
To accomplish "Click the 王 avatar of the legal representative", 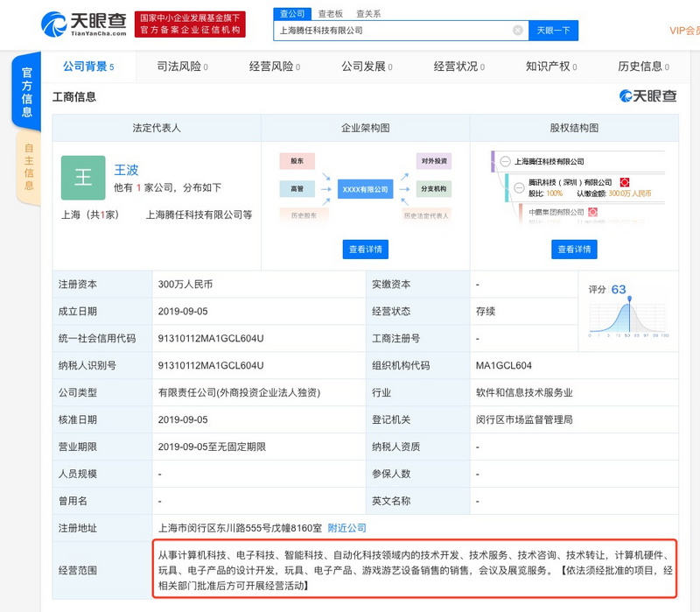I will [83, 178].
